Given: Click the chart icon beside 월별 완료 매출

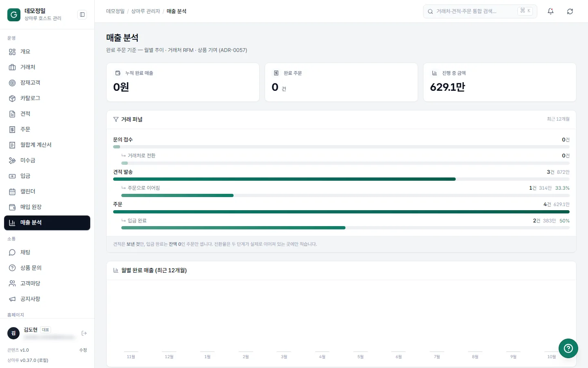Looking at the screenshot, I should (x=116, y=270).
